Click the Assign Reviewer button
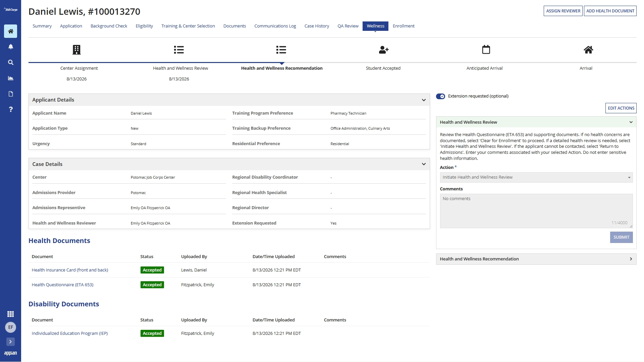 pos(563,11)
